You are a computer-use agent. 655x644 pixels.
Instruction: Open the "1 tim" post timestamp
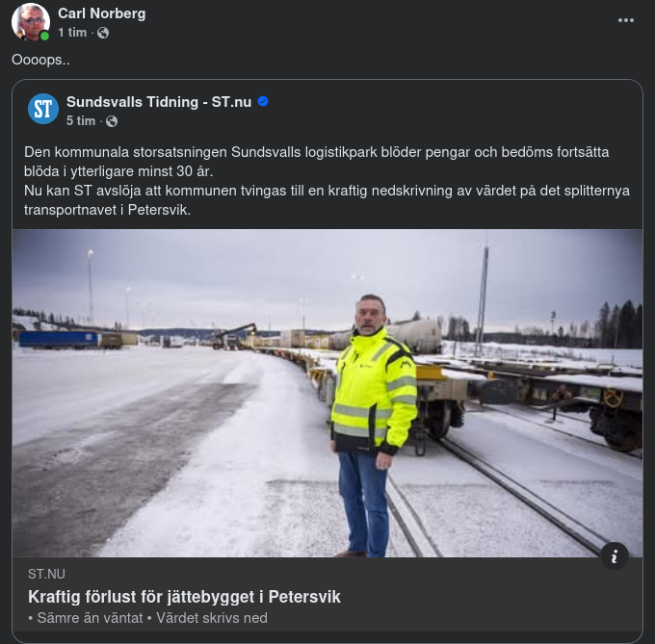click(71, 33)
